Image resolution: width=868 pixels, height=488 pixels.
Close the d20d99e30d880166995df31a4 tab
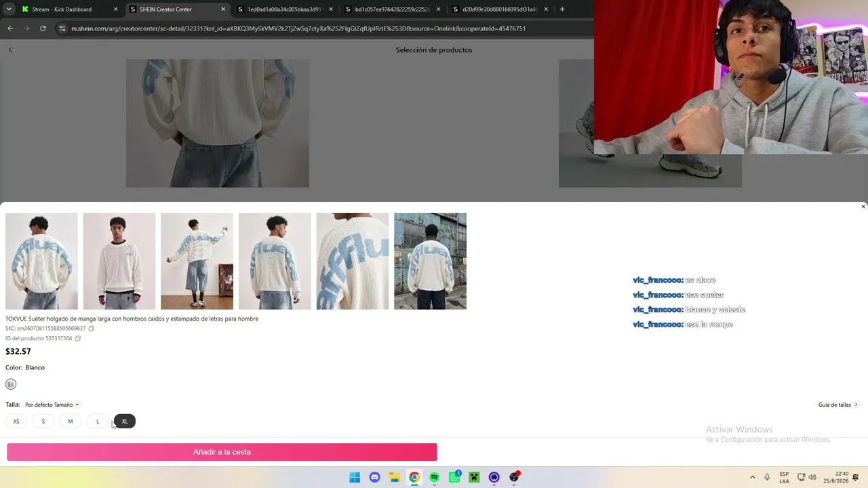coord(546,9)
